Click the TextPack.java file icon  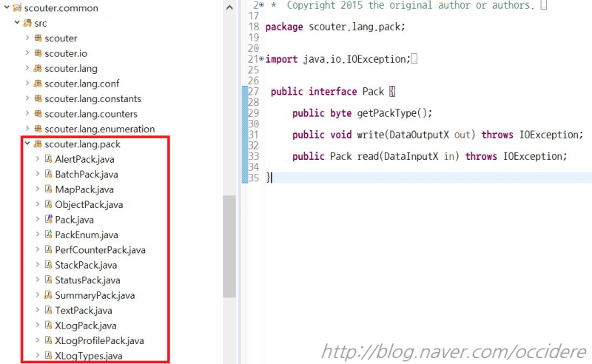click(x=48, y=310)
